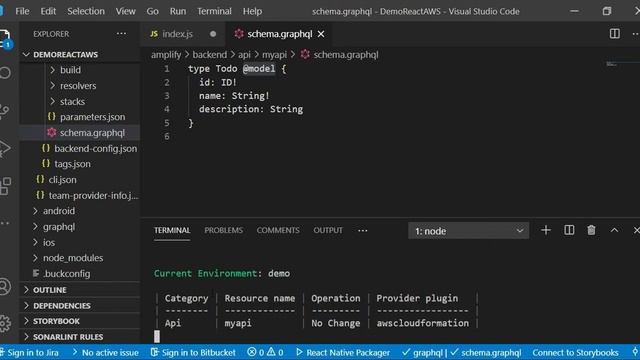Collapse the DEMOREACTAWS folder section
The width and height of the screenshot is (640, 360).
(x=80, y=54)
